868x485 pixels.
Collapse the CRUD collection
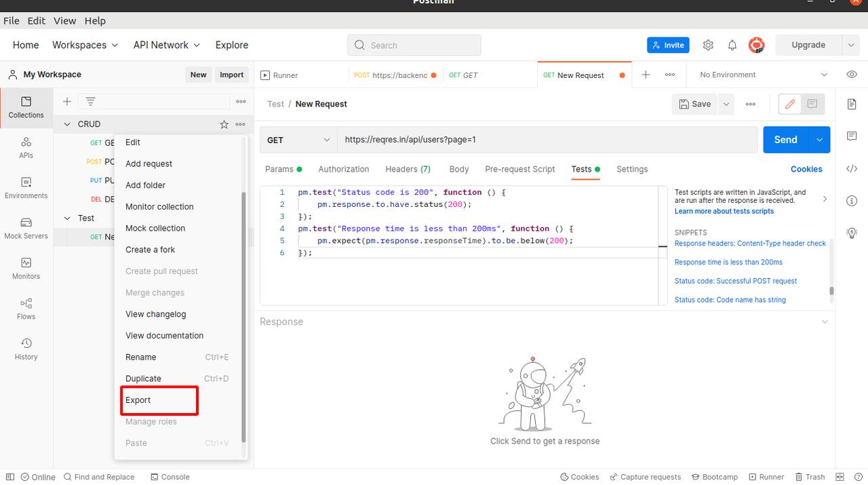[x=67, y=124]
